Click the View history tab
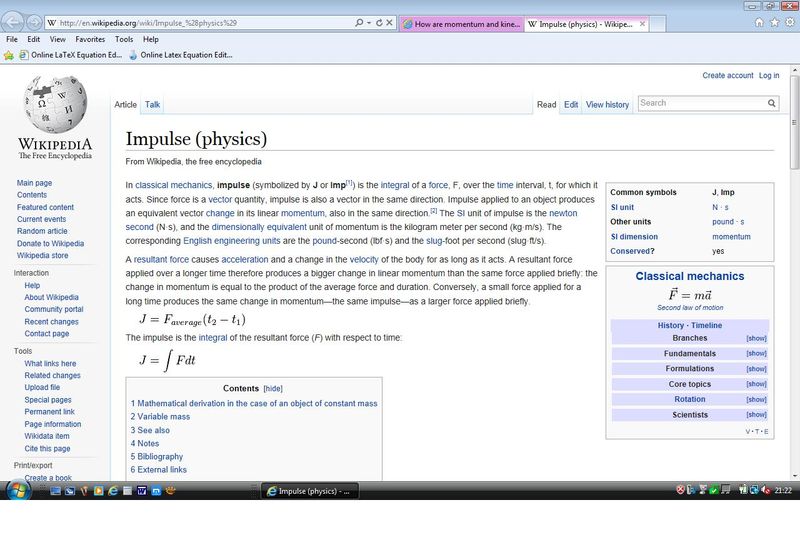 607,104
